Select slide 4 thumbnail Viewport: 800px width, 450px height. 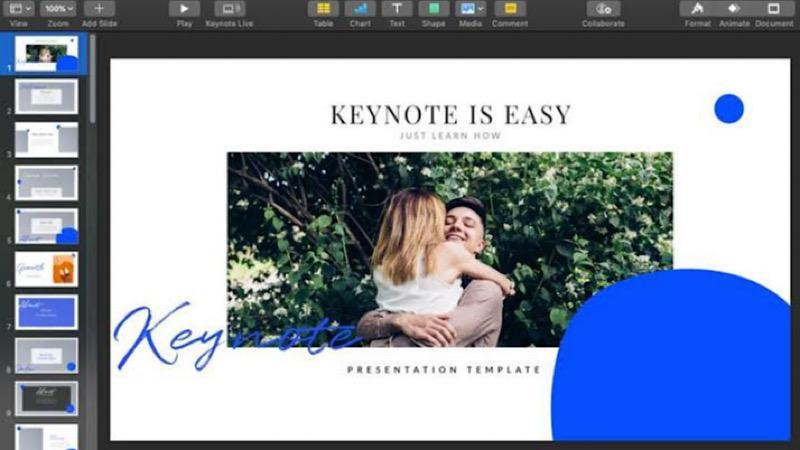coord(46,183)
